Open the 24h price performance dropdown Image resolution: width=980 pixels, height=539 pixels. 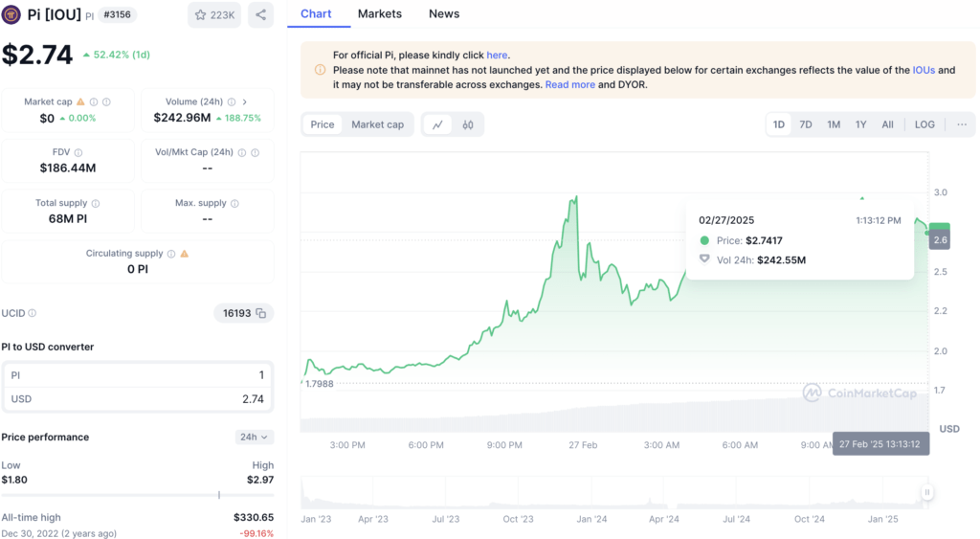coord(254,438)
